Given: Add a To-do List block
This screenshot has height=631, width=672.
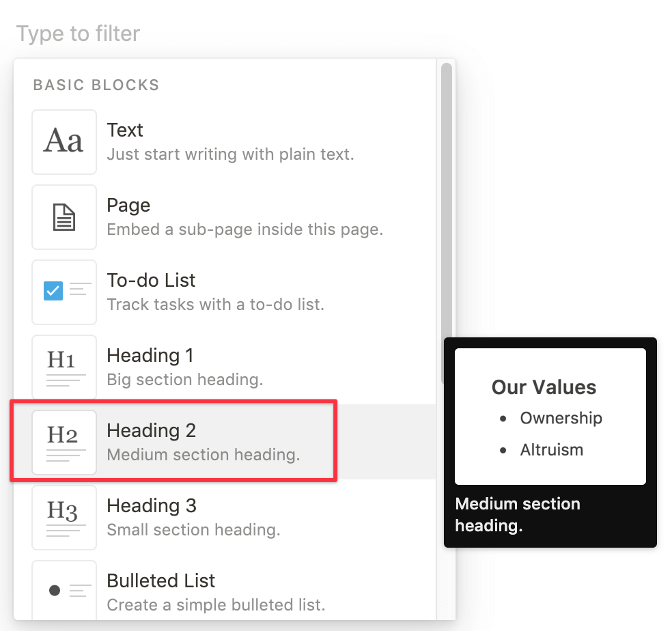Looking at the screenshot, I should (151, 281).
